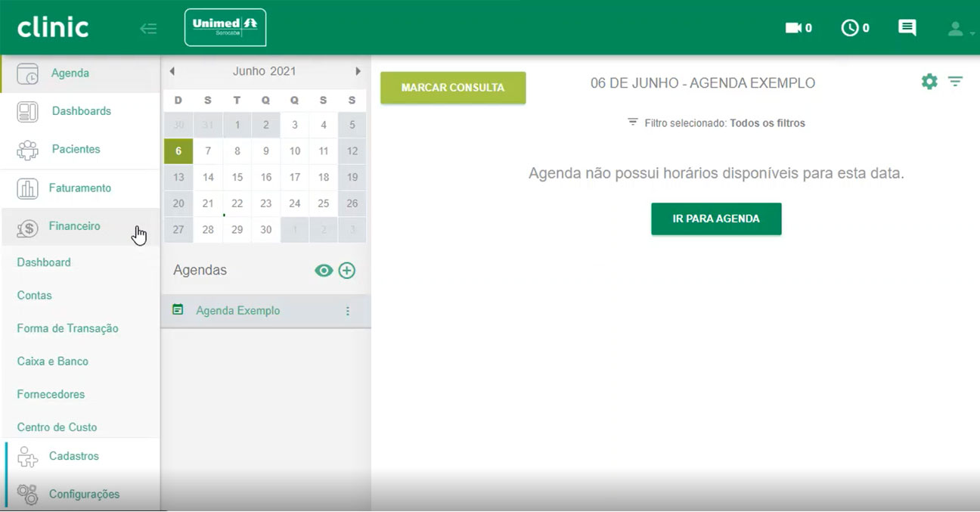Select June 24 in the calendar
980x512 pixels.
(295, 203)
